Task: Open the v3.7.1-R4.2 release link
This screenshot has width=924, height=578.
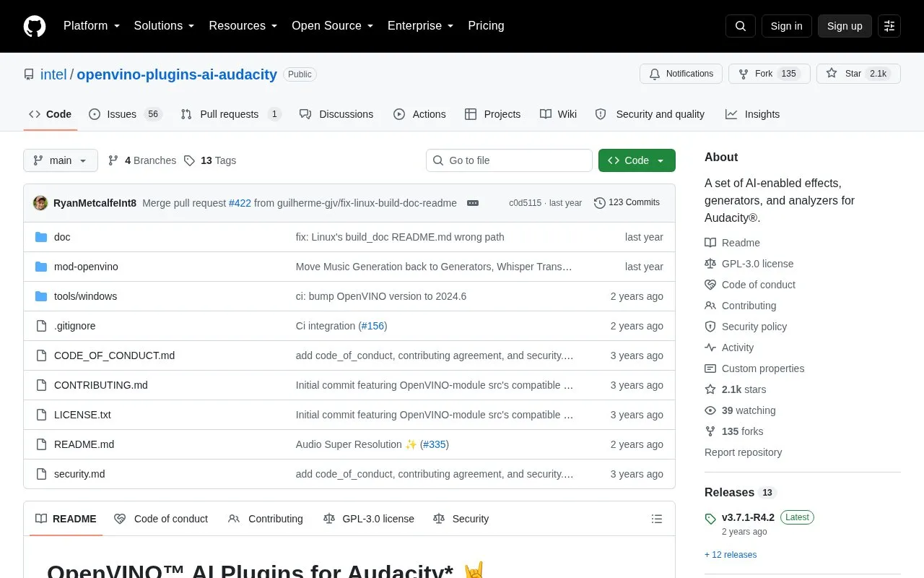Action: pyautogui.click(x=748, y=517)
